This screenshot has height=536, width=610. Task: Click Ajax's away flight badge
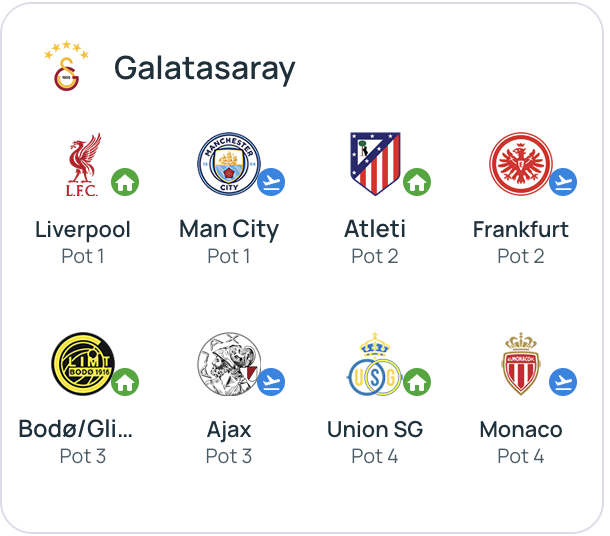pos(271,382)
